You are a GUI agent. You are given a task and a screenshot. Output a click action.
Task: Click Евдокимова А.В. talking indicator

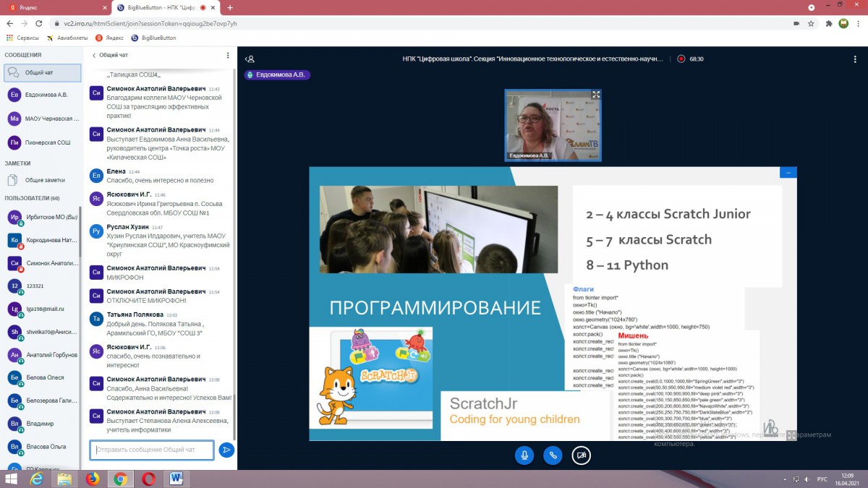(277, 74)
